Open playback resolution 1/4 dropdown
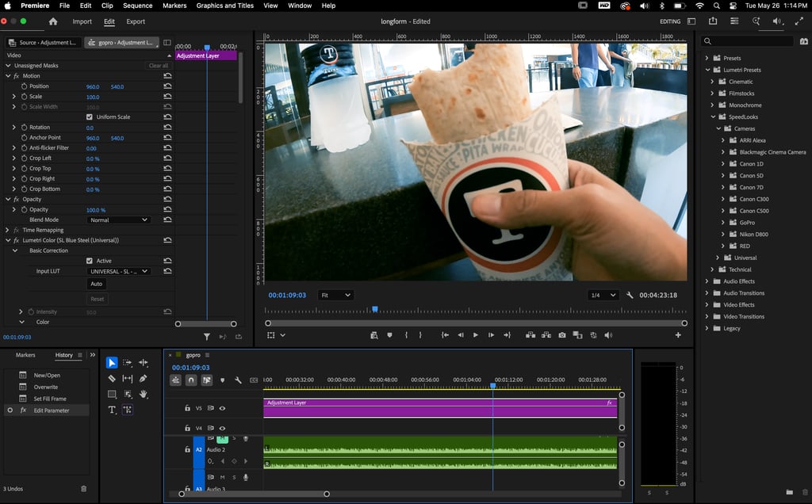The height and width of the screenshot is (504, 812). [x=603, y=295]
